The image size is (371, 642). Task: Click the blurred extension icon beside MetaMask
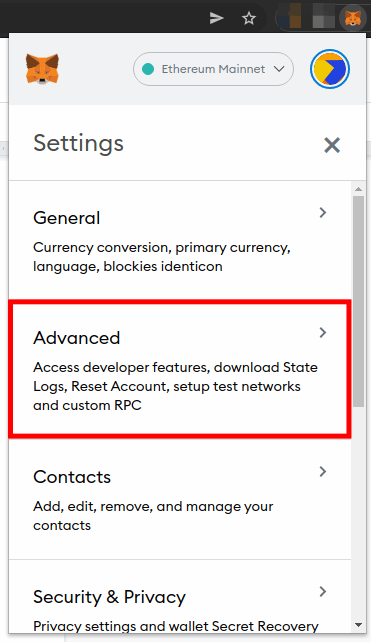coord(323,18)
